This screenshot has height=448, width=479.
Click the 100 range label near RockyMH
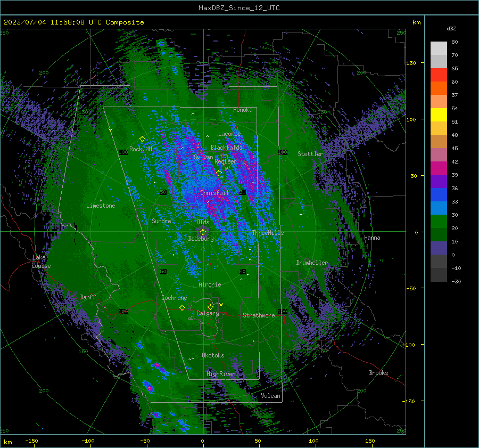[123, 152]
